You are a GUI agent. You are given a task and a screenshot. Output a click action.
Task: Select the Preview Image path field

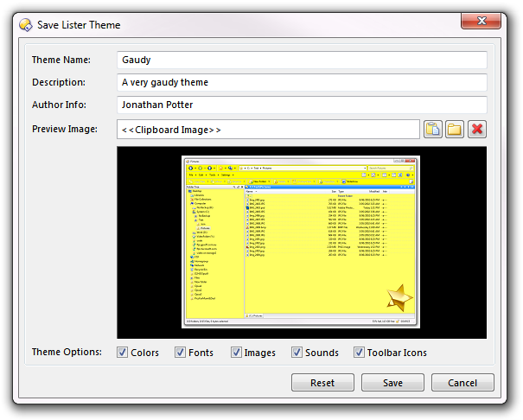click(x=268, y=130)
